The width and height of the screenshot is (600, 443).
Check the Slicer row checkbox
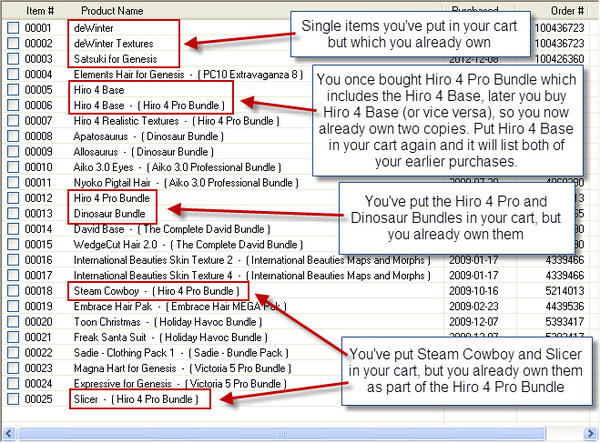click(x=13, y=399)
